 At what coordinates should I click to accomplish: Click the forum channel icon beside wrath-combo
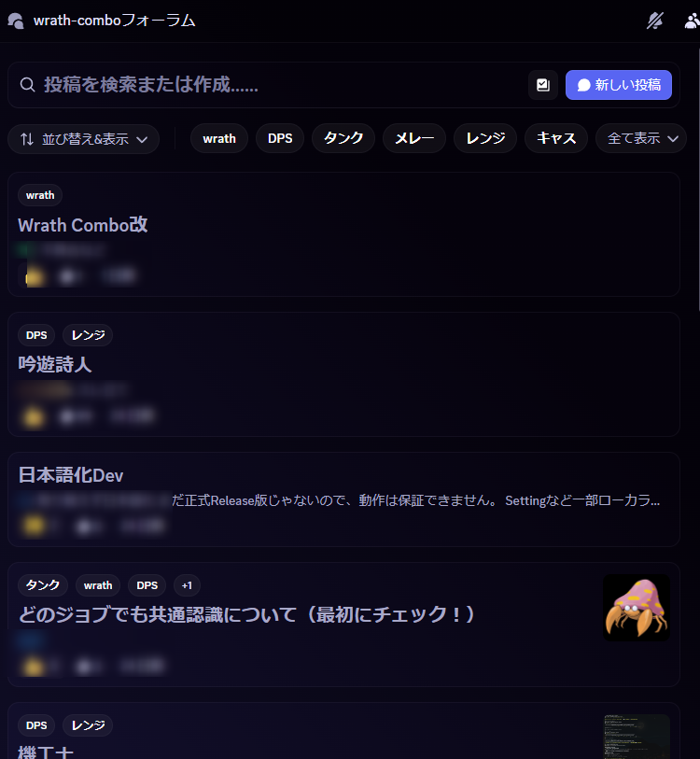coord(16,21)
